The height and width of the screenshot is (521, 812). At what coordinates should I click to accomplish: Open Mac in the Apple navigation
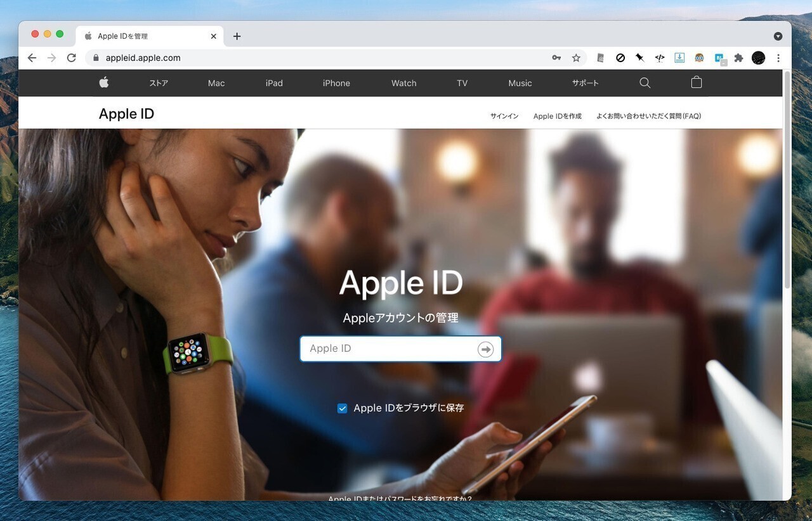click(x=216, y=83)
